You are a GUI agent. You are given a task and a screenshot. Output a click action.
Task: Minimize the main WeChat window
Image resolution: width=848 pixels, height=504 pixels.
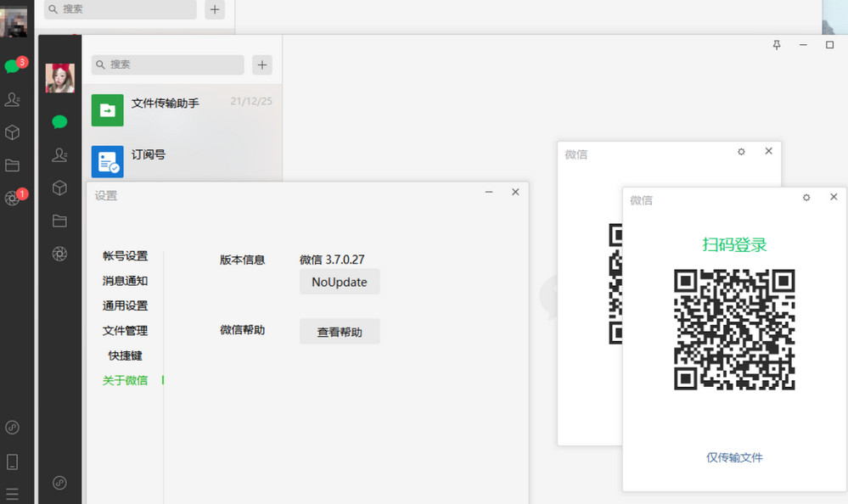tap(803, 45)
